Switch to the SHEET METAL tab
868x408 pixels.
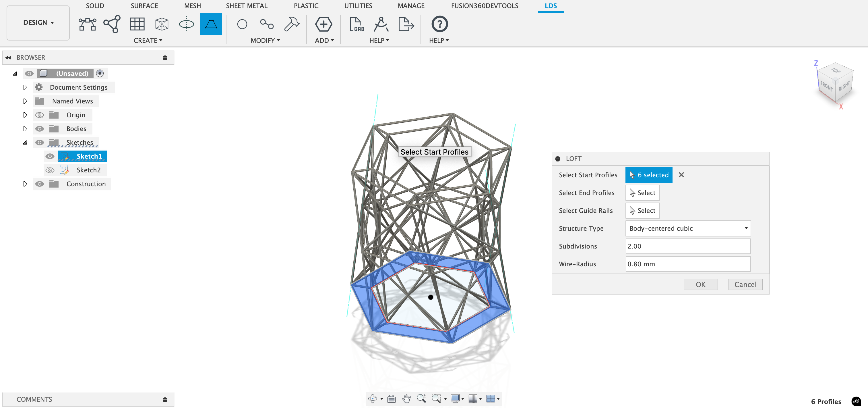point(246,6)
